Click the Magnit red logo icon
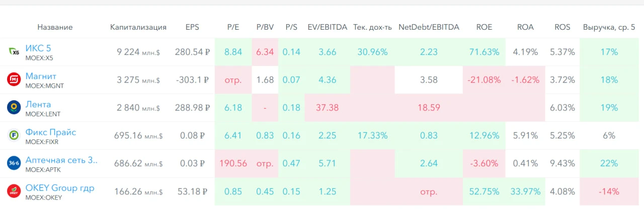 click(x=14, y=80)
